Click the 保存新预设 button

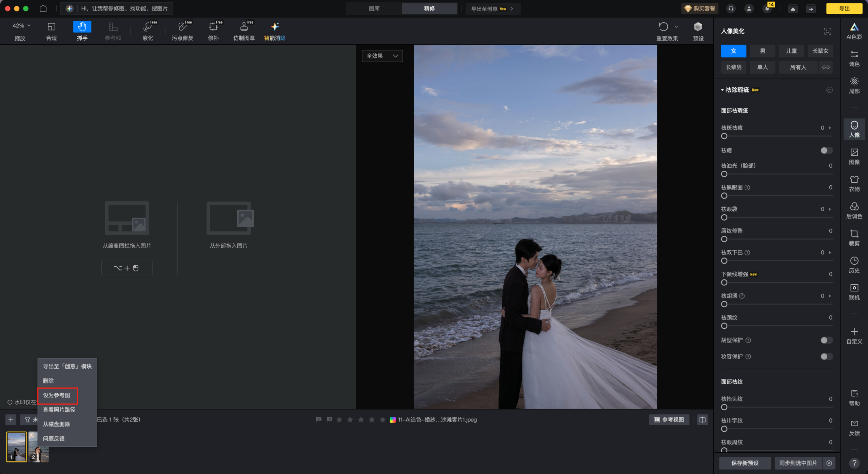(x=745, y=463)
